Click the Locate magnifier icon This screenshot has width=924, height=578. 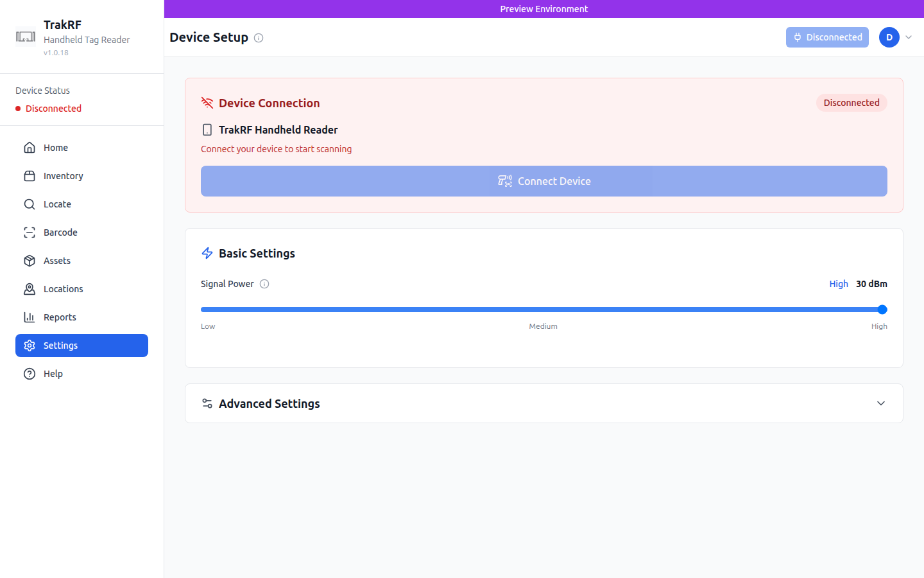(x=30, y=204)
